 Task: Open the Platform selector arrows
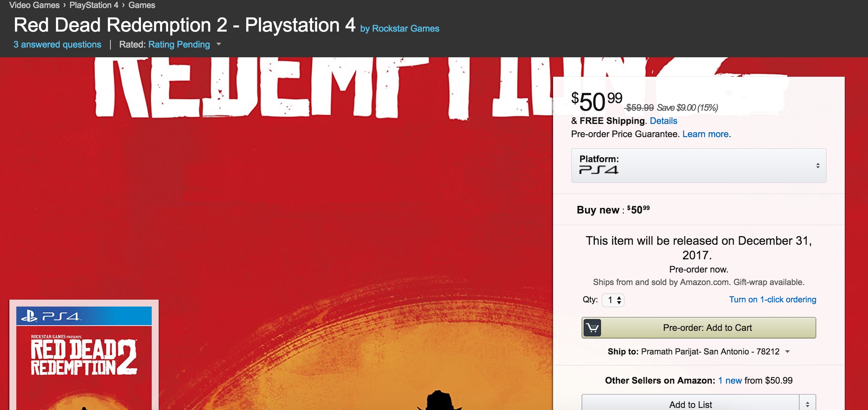click(x=818, y=166)
